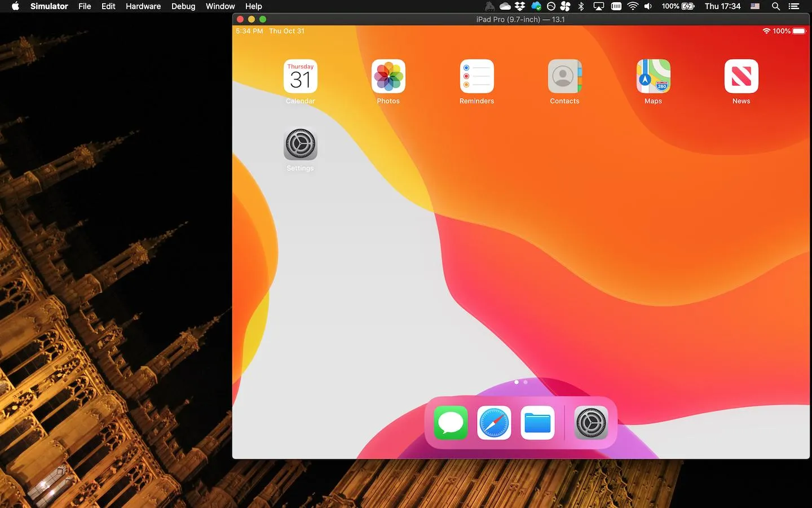Open Notification Center

[794, 6]
